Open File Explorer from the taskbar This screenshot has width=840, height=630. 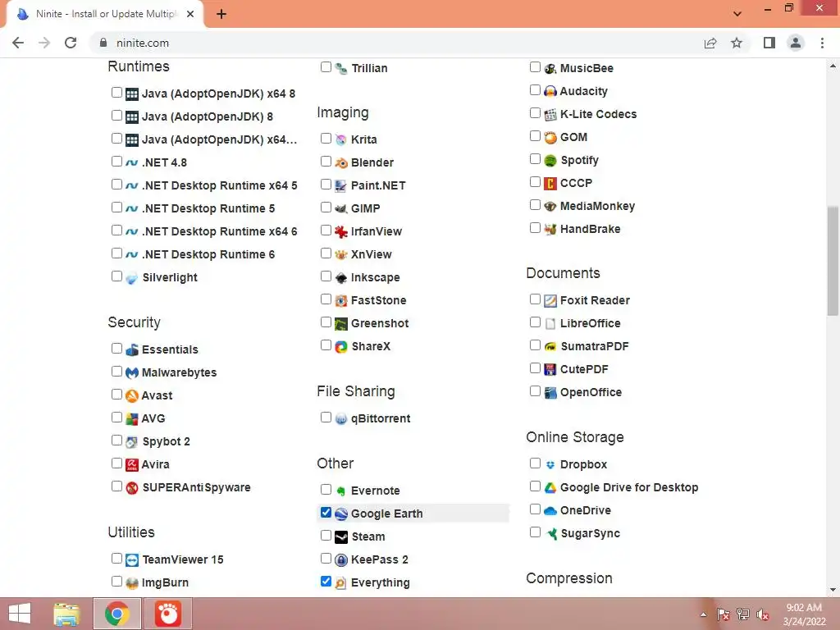click(x=66, y=614)
